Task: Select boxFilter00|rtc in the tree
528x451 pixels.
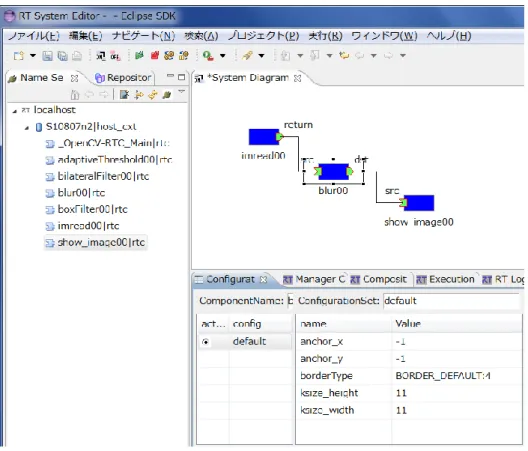Action: coord(87,210)
